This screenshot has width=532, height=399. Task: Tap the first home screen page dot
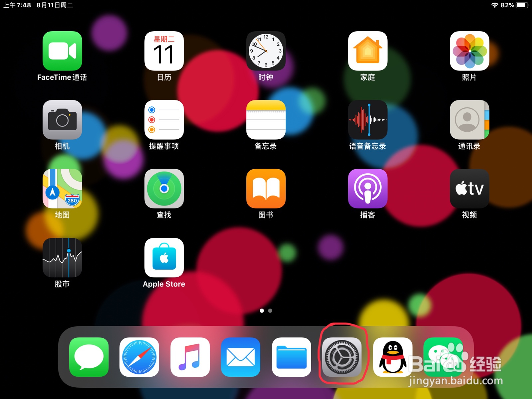coord(262,311)
